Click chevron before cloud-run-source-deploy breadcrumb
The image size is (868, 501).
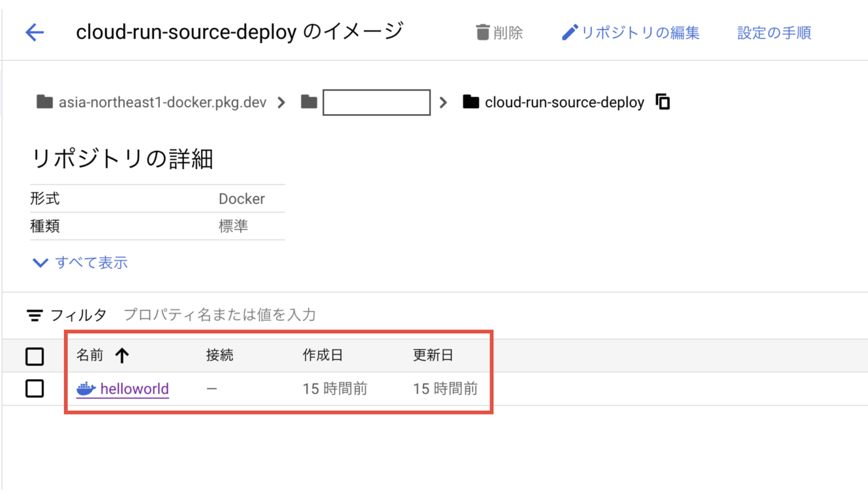(x=443, y=103)
